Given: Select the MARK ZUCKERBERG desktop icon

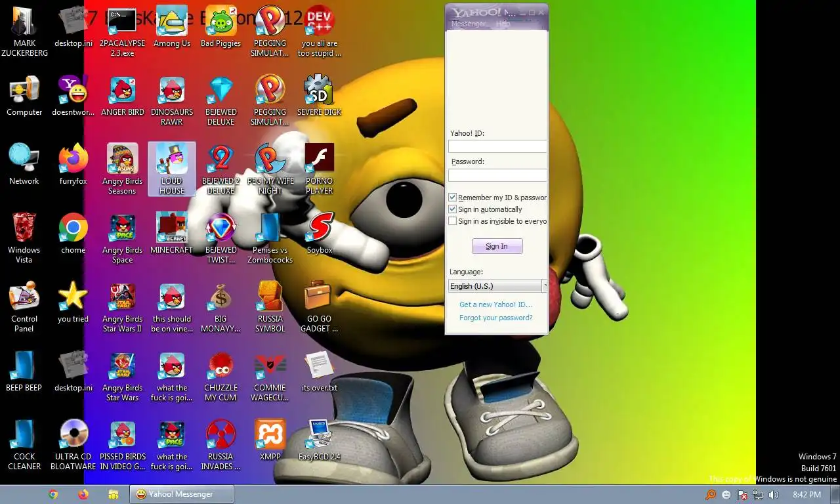Looking at the screenshot, I should pyautogui.click(x=24, y=32).
